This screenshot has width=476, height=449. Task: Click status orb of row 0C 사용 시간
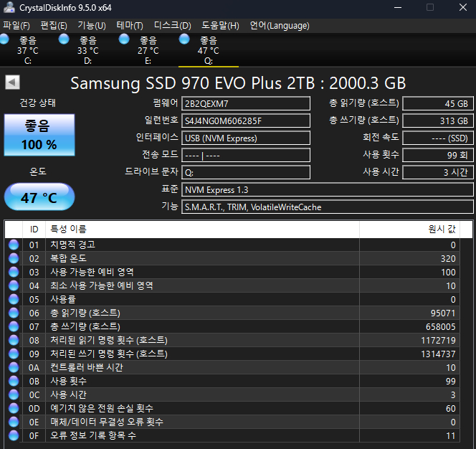[14, 394]
